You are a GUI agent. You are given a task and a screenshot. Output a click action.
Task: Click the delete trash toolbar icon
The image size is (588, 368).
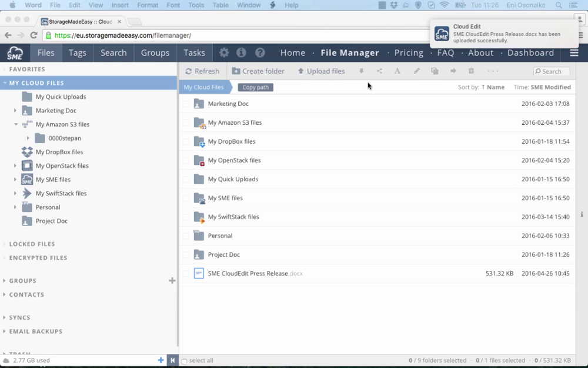click(471, 71)
